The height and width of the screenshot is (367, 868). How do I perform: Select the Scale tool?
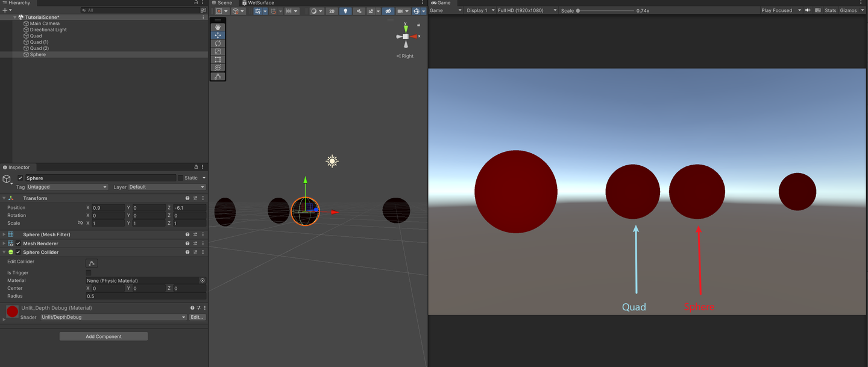(218, 51)
